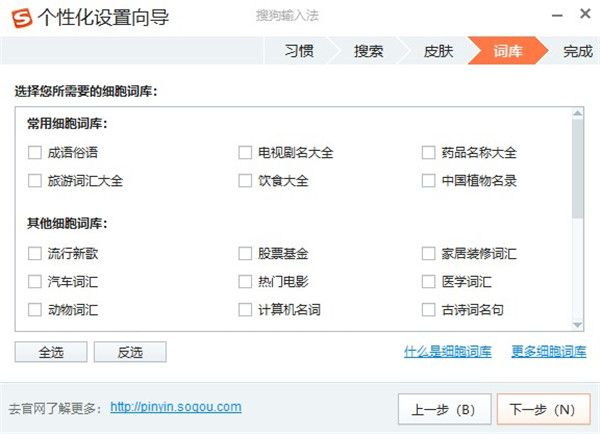Click 下一步 (N) to continue
This screenshot has width=600, height=434.
[542, 409]
